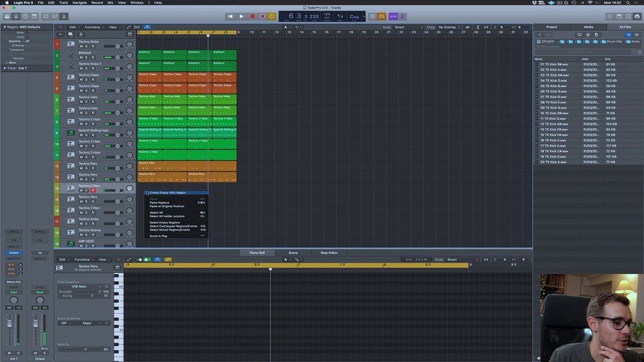Click the ARP 2600 instrument icon
This screenshot has height=362, width=644.
click(x=70, y=244)
